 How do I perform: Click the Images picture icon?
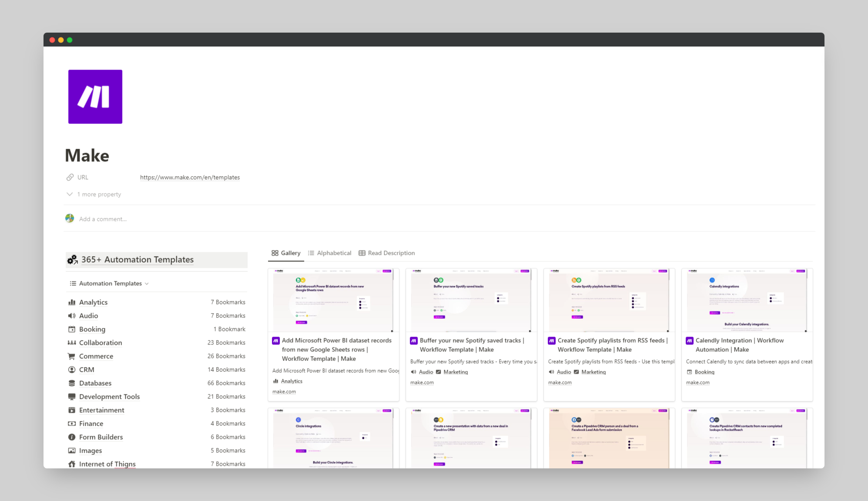72,451
